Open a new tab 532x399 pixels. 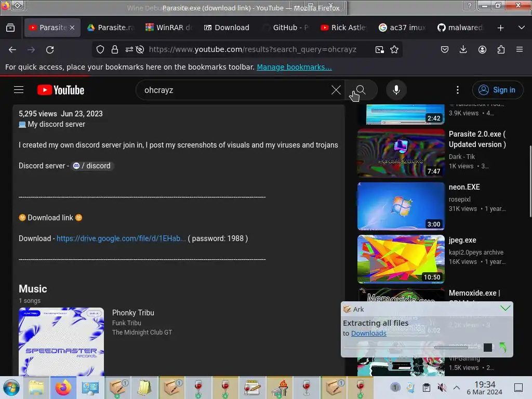pos(500,28)
